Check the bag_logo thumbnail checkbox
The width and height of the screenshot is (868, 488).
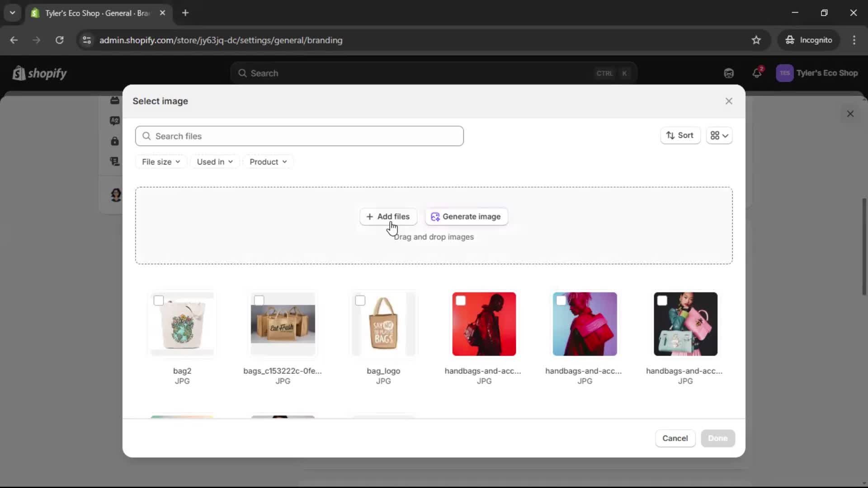(x=360, y=300)
